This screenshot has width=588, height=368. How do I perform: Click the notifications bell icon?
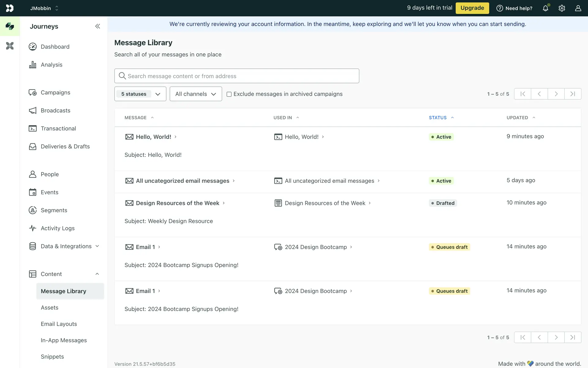tap(545, 8)
